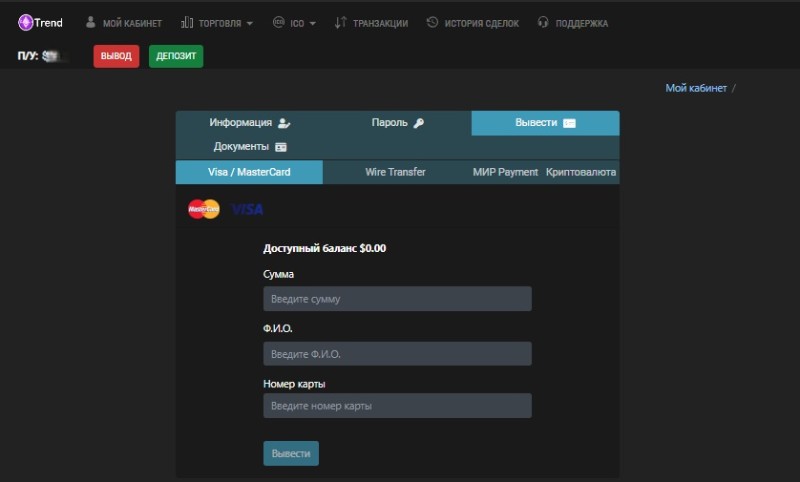Open Мой кабинет in top navigation
800x482 pixels.
(123, 23)
